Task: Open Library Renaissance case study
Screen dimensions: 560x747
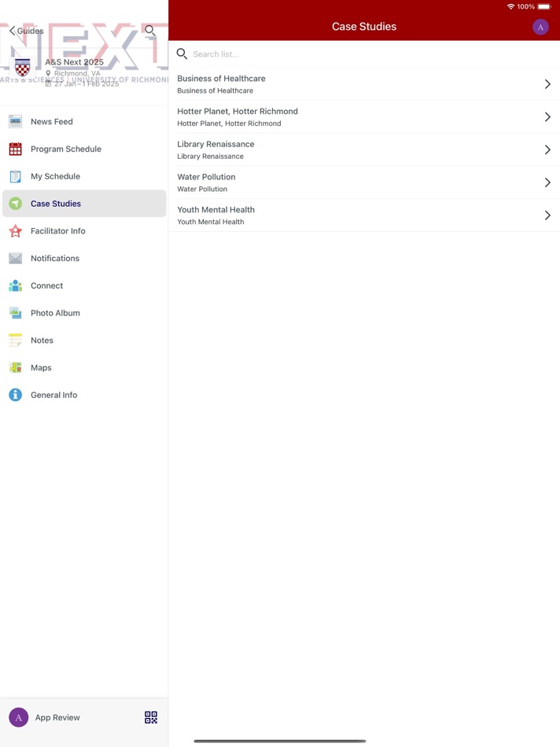Action: (364, 150)
